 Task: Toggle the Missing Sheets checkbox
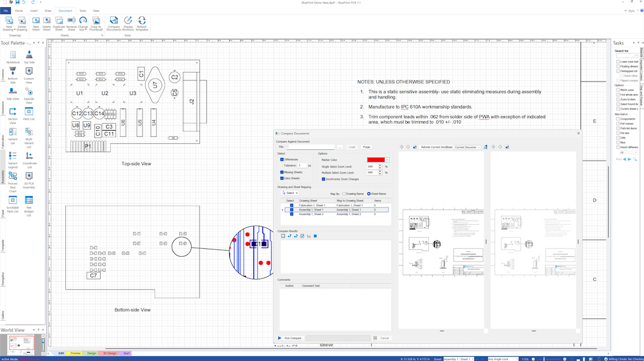pyautogui.click(x=282, y=172)
